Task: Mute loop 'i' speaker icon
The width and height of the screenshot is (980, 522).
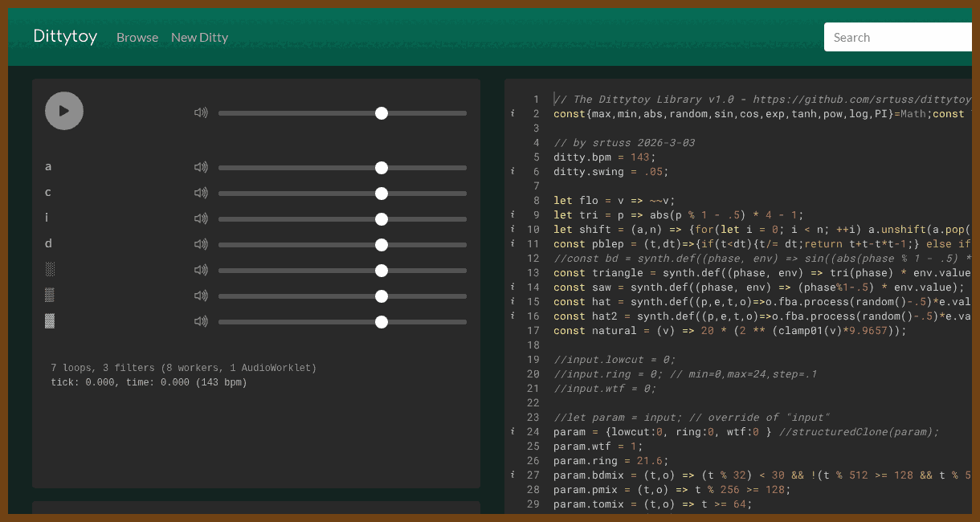Action: pos(201,218)
